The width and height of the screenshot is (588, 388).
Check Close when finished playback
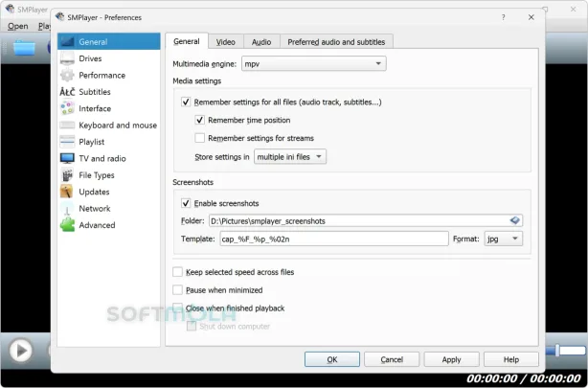177,308
